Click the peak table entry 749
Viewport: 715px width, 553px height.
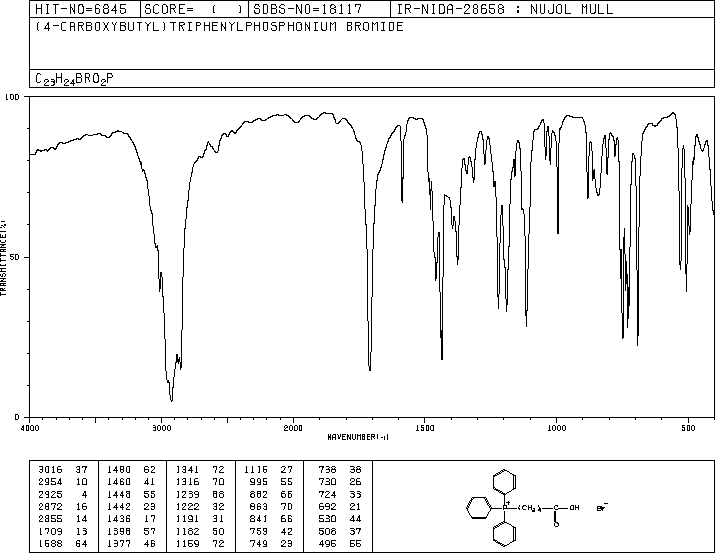coord(259,543)
